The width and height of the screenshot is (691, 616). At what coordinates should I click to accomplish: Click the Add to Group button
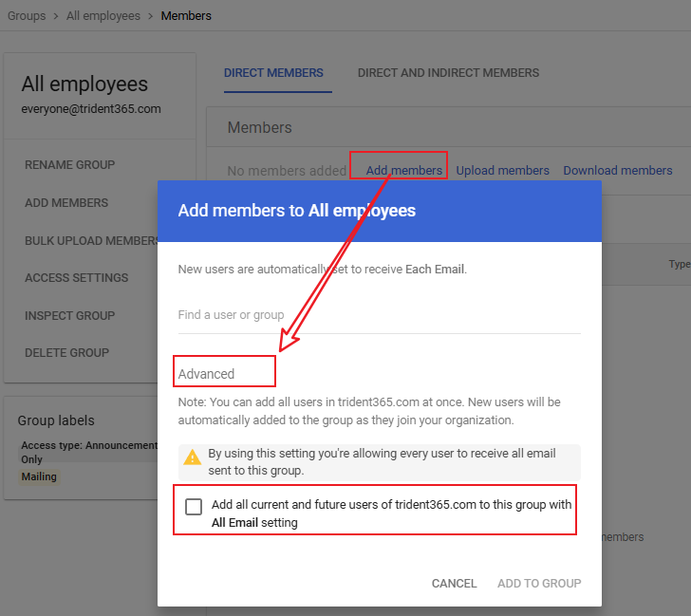click(x=539, y=583)
